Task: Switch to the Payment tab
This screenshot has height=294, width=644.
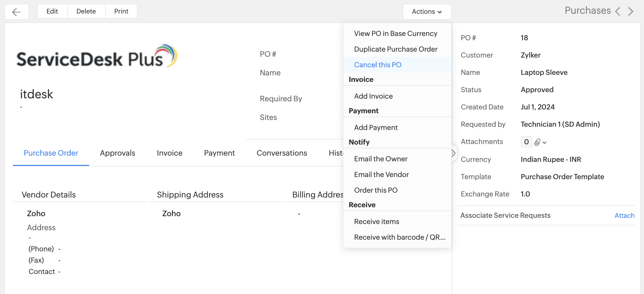Action: click(219, 153)
